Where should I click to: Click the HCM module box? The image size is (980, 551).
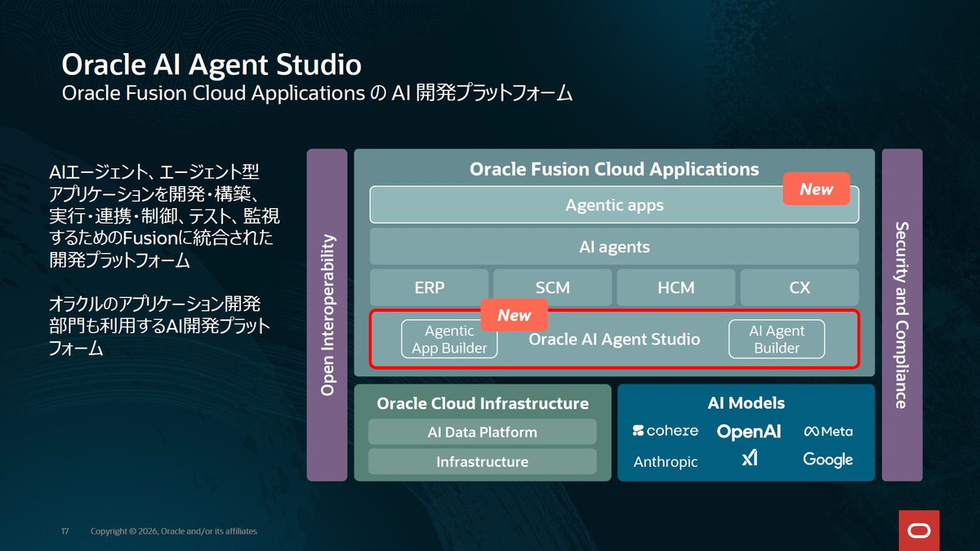[x=676, y=288]
